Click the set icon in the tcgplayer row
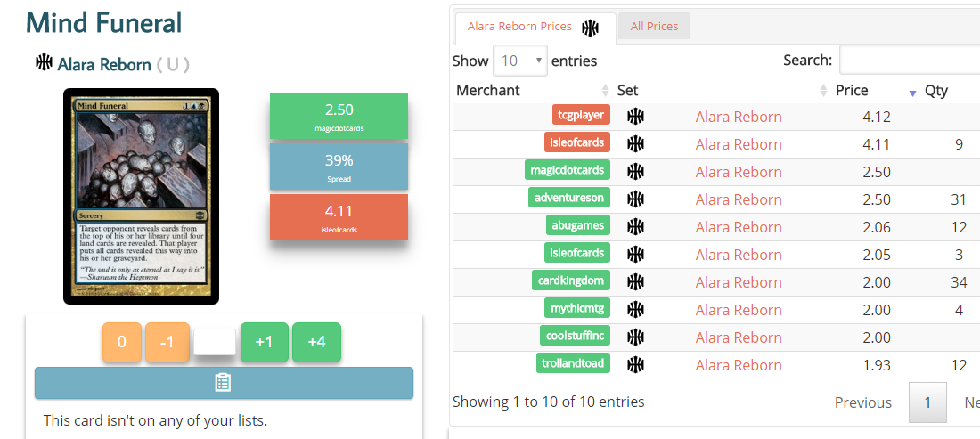Viewport: 980px width, 439px height. [x=635, y=117]
